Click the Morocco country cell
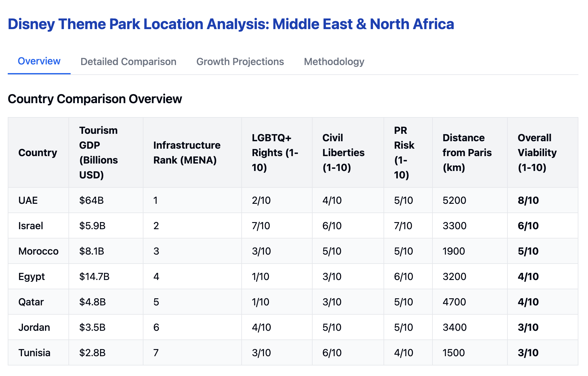The width and height of the screenshot is (588, 376). coord(38,251)
